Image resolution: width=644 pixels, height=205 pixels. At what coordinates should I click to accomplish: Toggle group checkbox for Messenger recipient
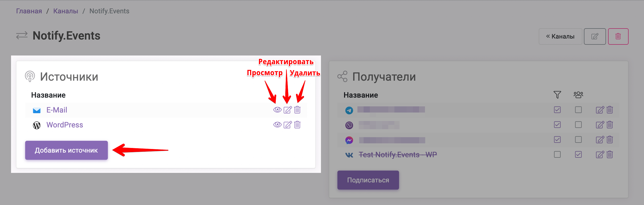coord(578,140)
